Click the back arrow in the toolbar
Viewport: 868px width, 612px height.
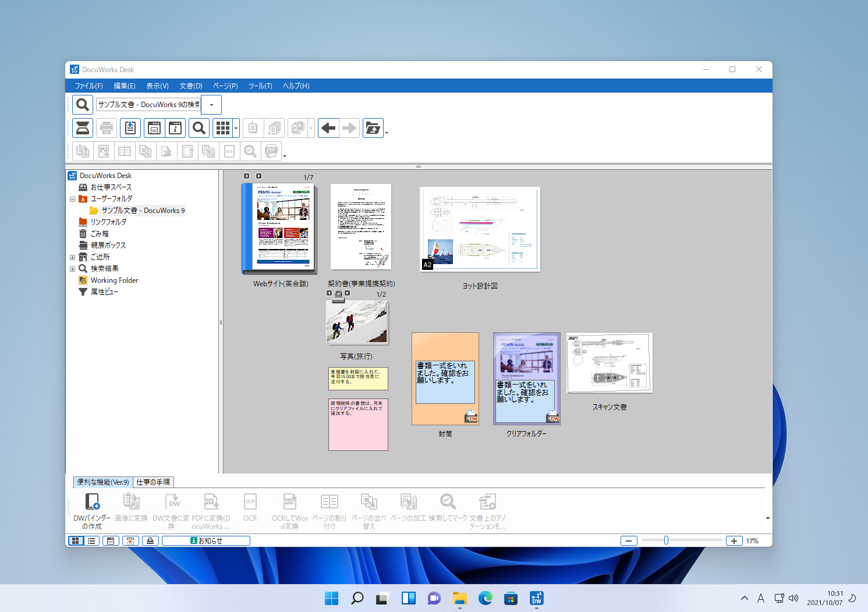[x=328, y=128]
